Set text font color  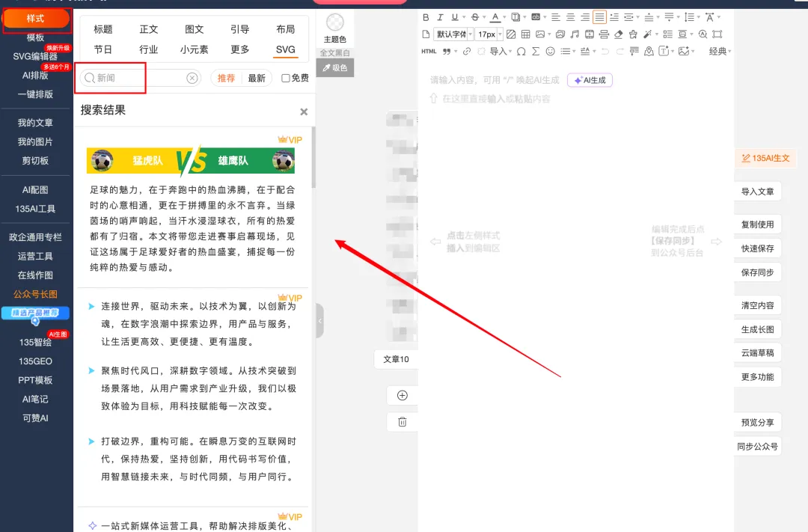click(495, 17)
